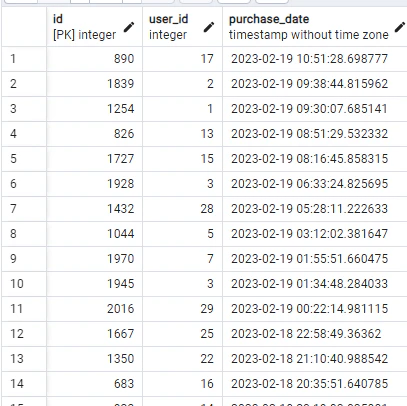Screen dimensions: 407x406
Task: Select row number 5
Action: (24, 159)
